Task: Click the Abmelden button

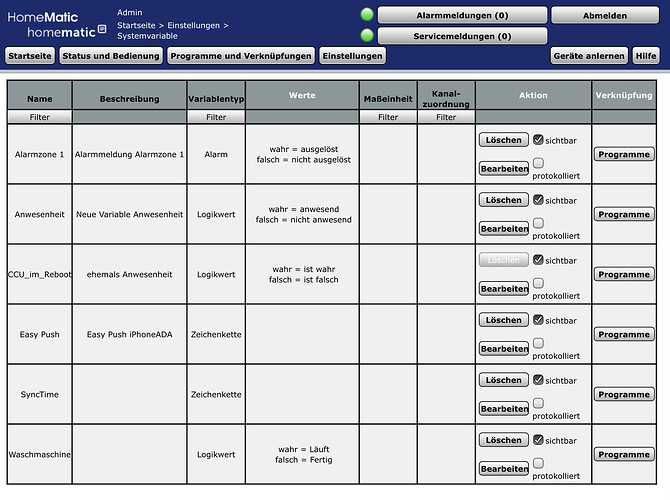Action: pos(604,15)
